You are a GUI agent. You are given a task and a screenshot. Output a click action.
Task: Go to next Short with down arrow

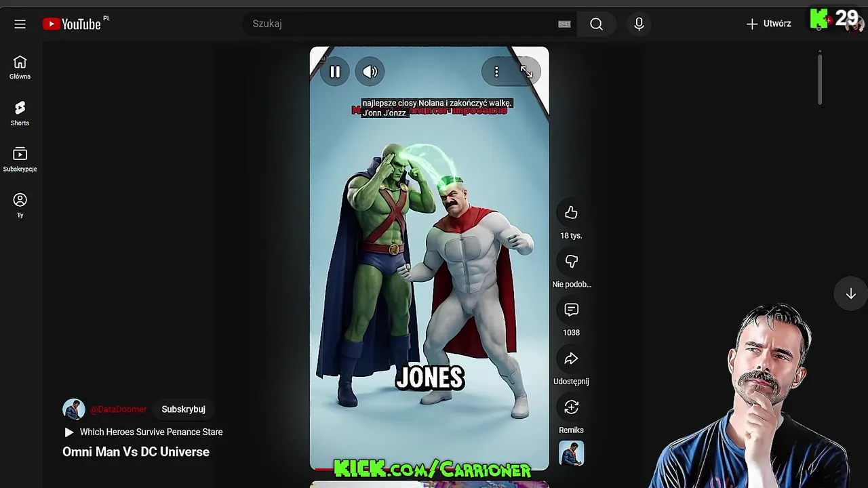850,294
